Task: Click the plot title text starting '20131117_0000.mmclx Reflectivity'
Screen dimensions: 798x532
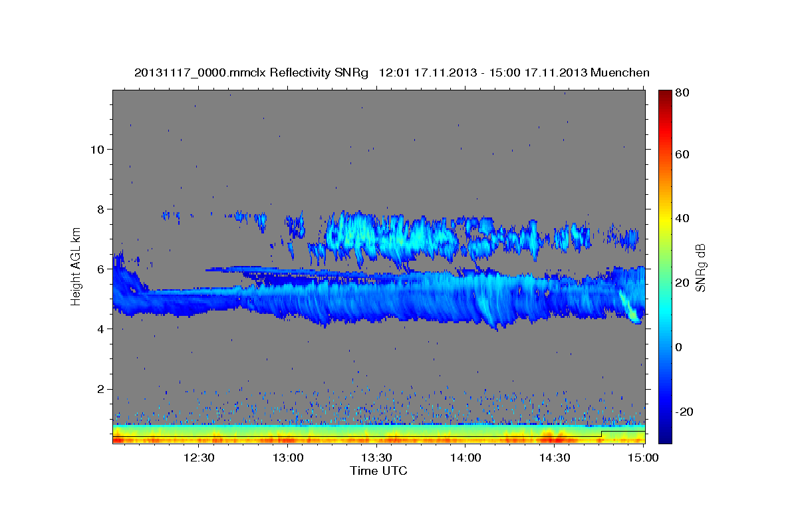Action: [392, 72]
